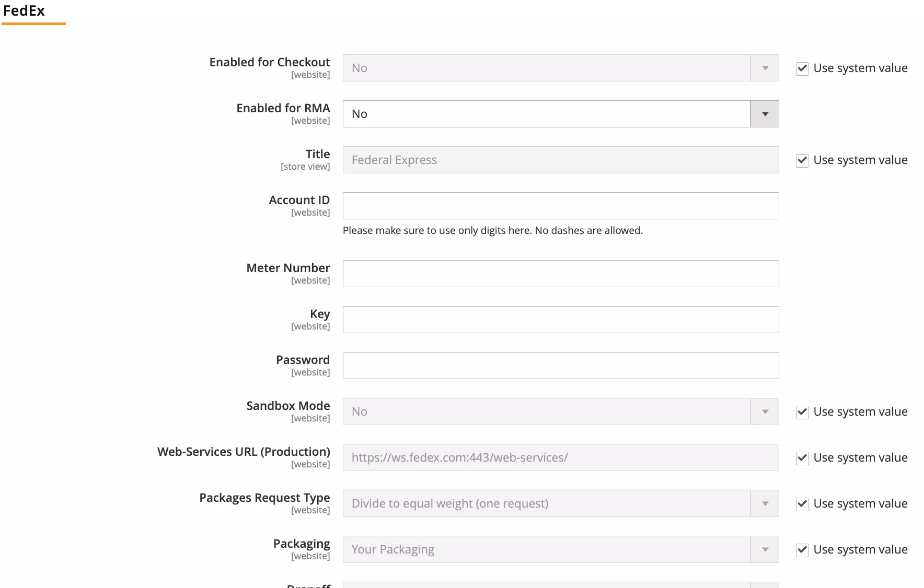Open the Enabled for RMA dropdown
Image resolution: width=924 pixels, height=588 pixels.
(x=546, y=114)
